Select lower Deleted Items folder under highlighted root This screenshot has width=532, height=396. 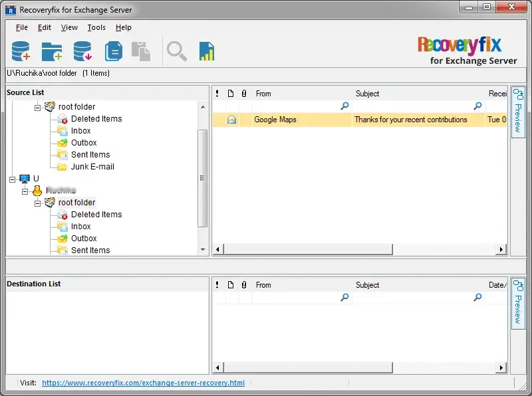point(96,214)
